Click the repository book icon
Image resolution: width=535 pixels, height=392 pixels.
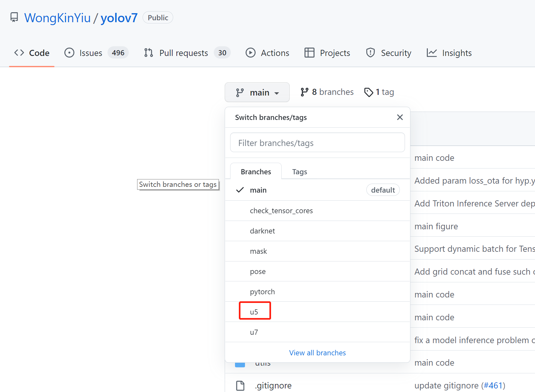click(14, 17)
